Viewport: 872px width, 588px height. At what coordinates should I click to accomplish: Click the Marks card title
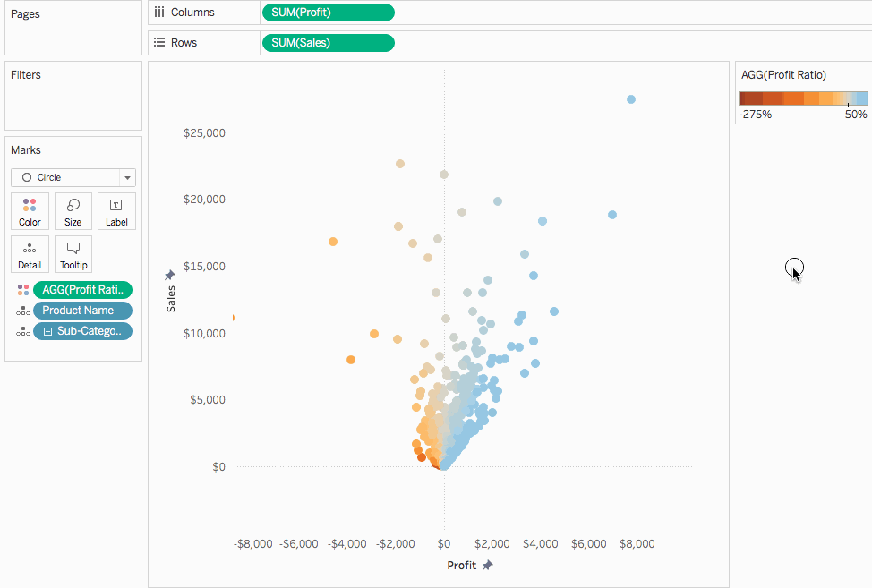point(26,150)
